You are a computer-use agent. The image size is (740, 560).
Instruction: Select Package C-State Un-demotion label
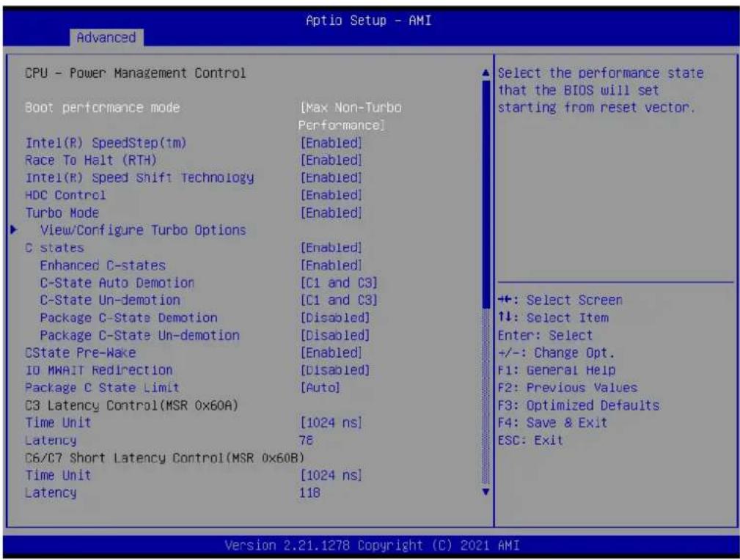[139, 335]
